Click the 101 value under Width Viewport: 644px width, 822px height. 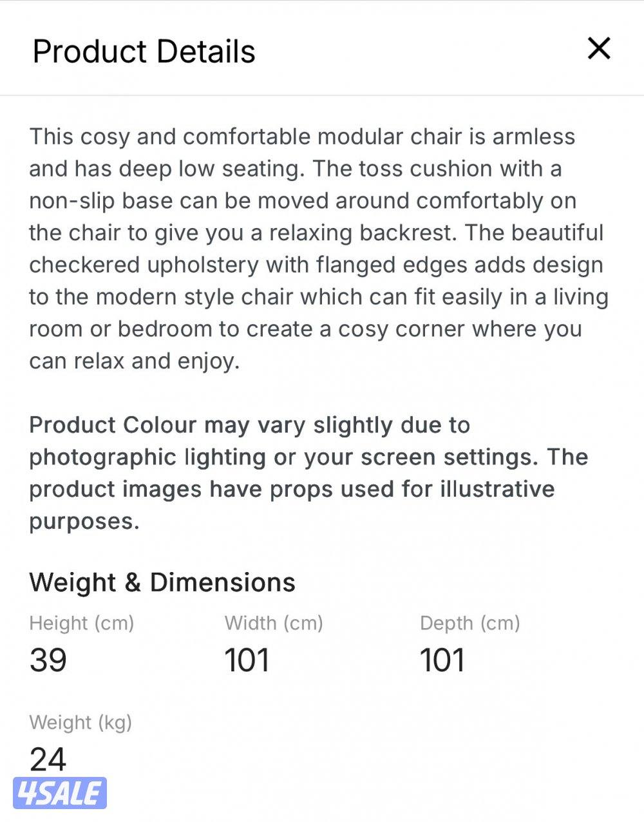(247, 660)
